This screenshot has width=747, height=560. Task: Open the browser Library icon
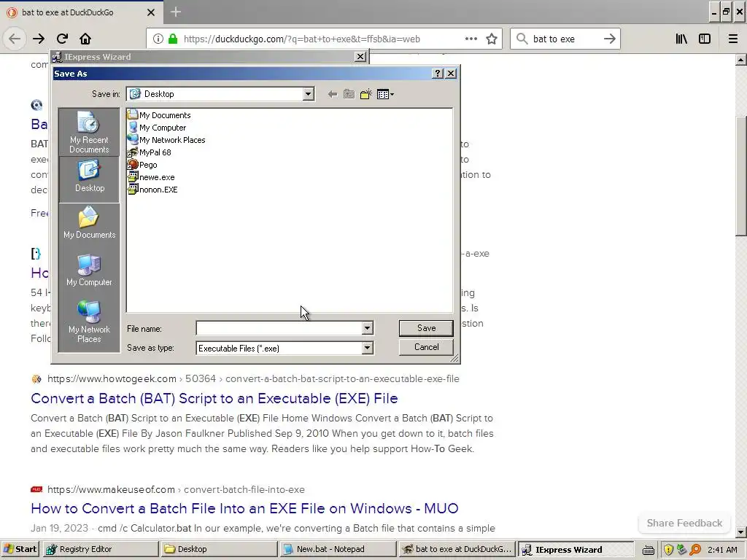681,39
